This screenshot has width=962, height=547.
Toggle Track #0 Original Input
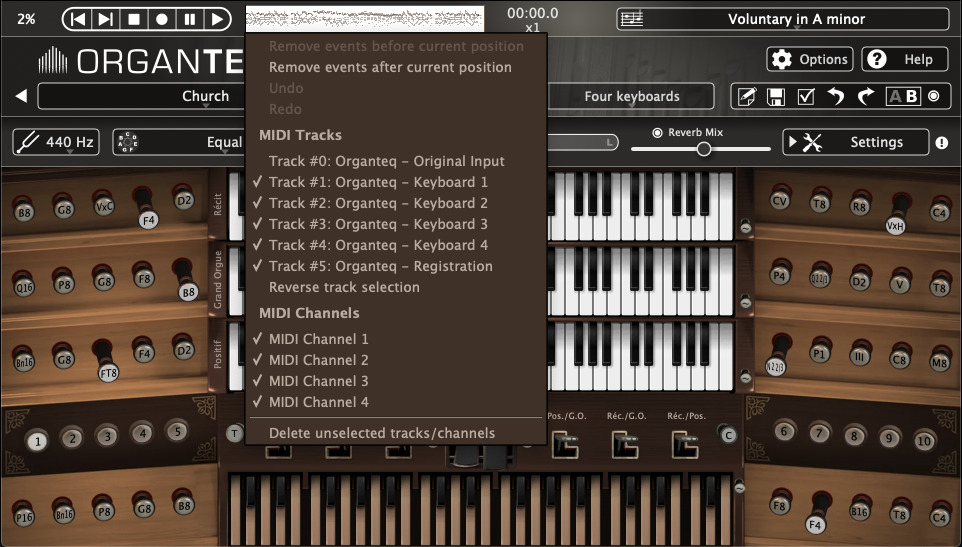(387, 161)
